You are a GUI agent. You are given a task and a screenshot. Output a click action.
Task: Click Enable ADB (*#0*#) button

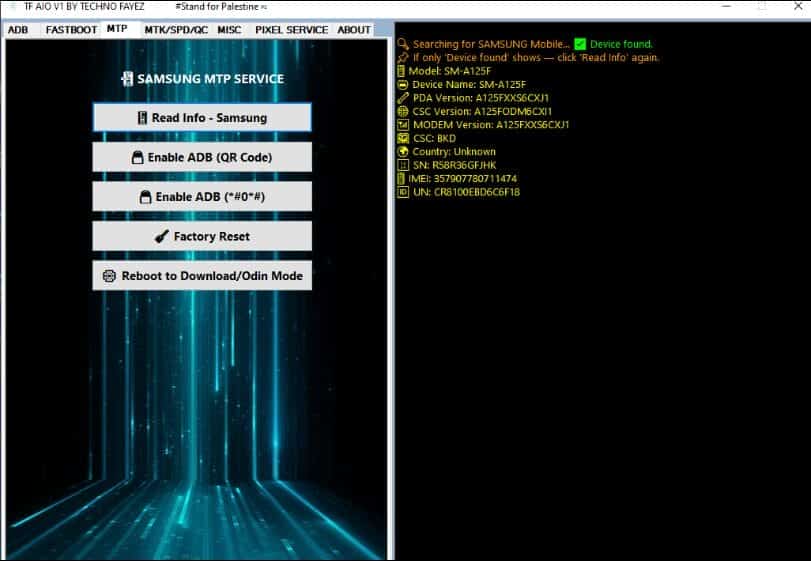pyautogui.click(x=202, y=196)
